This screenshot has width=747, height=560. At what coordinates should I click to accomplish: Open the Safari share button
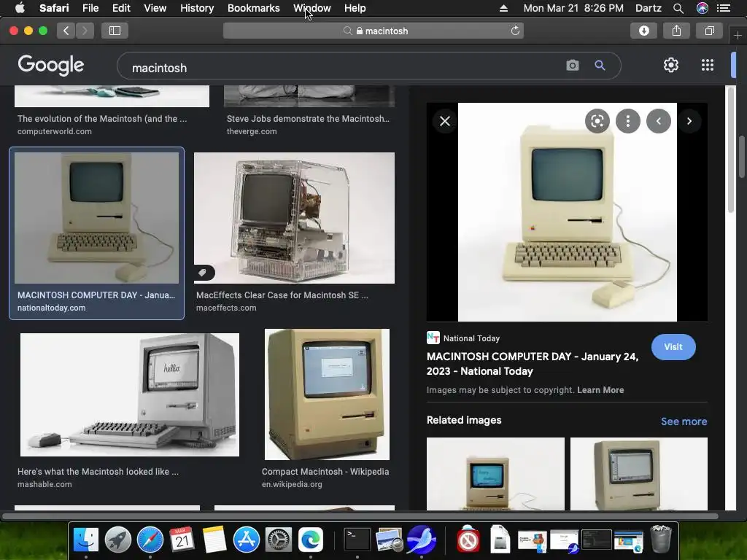pos(676,31)
